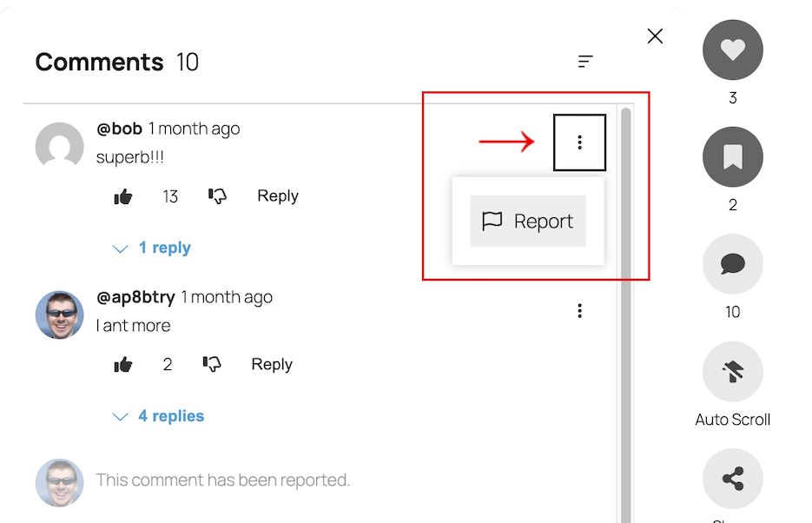
Task: Reply to @bob's comment
Action: (x=278, y=196)
